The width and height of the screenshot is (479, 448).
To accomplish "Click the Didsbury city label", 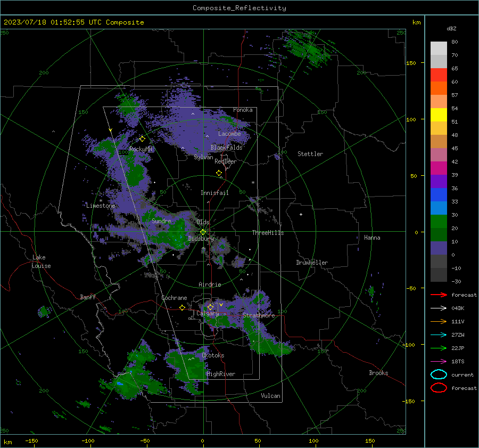I will tap(201, 239).
